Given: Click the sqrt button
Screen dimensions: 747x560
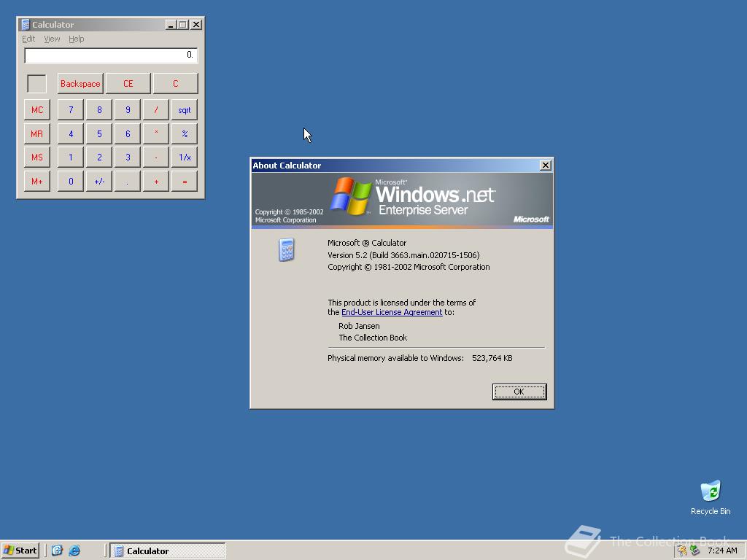Looking at the screenshot, I should click(185, 110).
